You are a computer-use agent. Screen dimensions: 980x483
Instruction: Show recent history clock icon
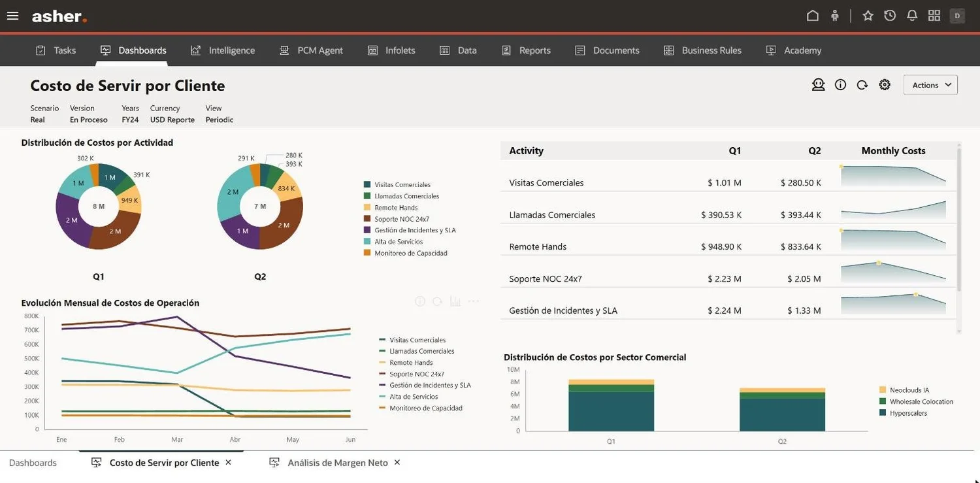[x=890, y=16]
